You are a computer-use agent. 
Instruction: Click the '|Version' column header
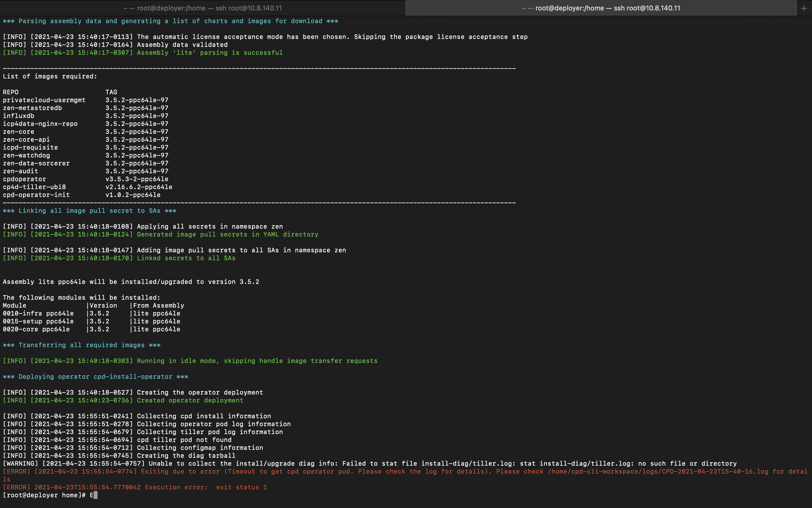[x=102, y=305]
